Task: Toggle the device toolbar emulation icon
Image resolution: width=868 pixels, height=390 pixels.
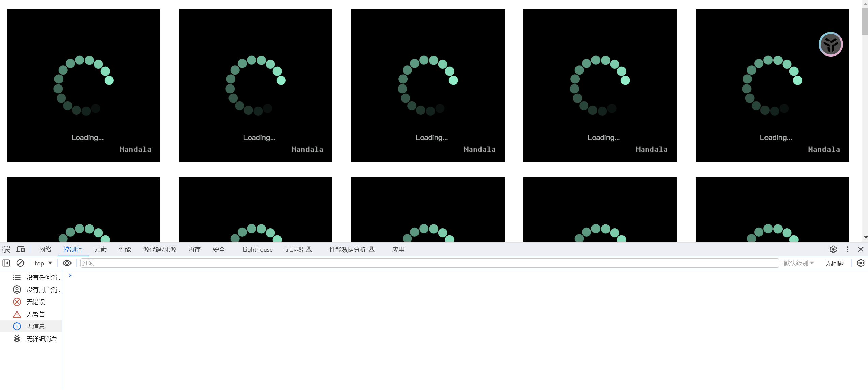Action: (x=20, y=249)
